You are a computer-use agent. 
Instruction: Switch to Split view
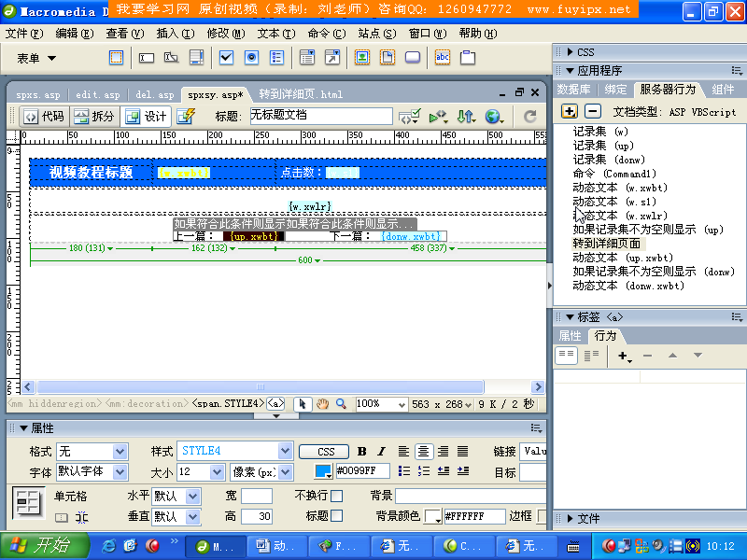tap(94, 116)
